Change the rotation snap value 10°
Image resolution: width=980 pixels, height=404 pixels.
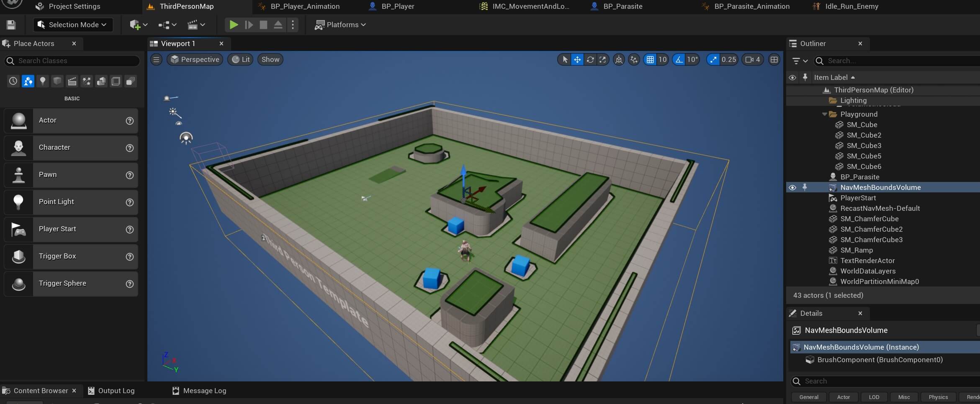coord(692,59)
